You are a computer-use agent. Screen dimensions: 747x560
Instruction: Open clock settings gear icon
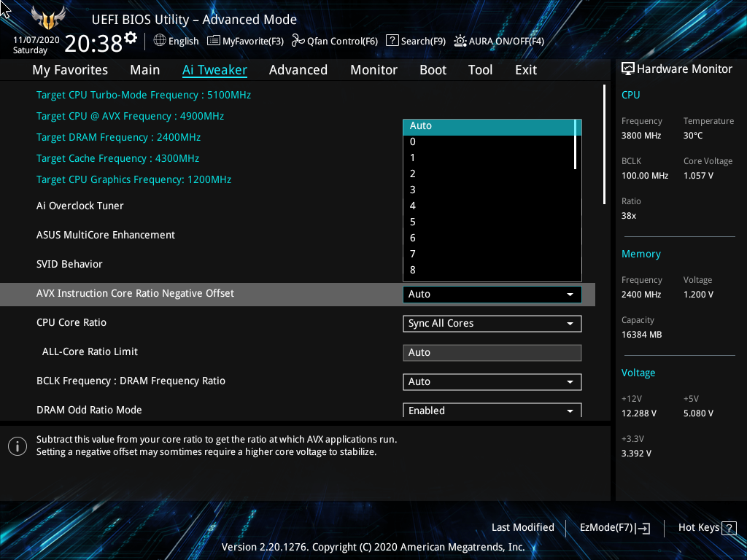click(131, 38)
